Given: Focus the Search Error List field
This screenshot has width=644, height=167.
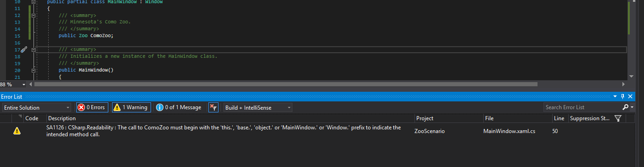Looking at the screenshot, I should 582,107.
